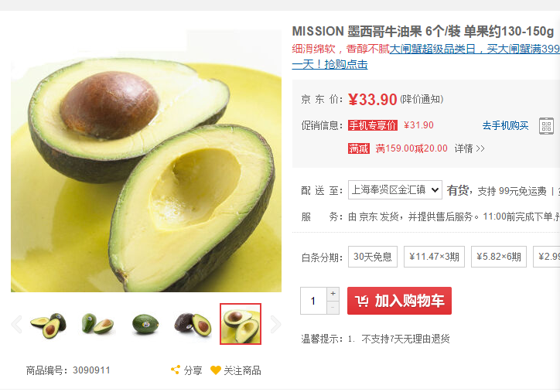Open the 降价通知 price alert link
Viewport: 560px width, 392px height.
422,99
